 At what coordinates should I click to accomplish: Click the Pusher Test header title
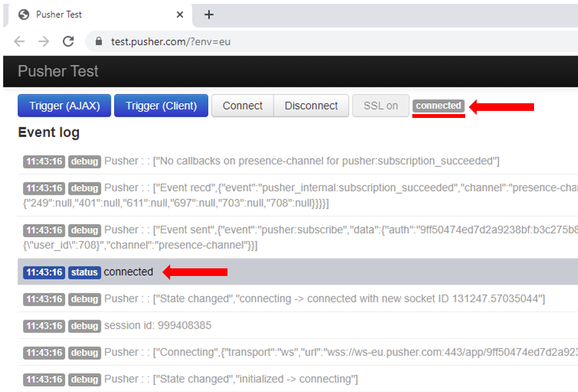pos(58,71)
